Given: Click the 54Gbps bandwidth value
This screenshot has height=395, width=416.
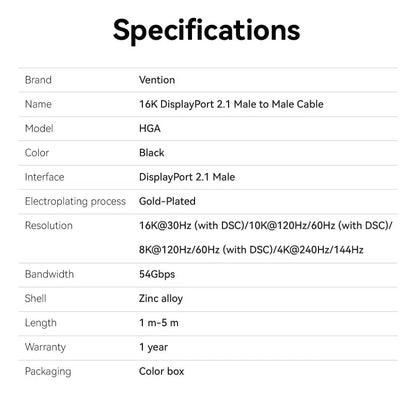Looking at the screenshot, I should (157, 274).
